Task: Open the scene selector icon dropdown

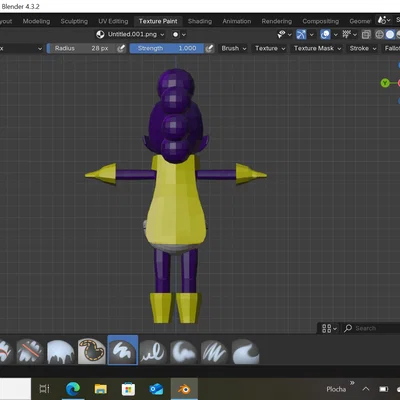Action: coord(384,20)
